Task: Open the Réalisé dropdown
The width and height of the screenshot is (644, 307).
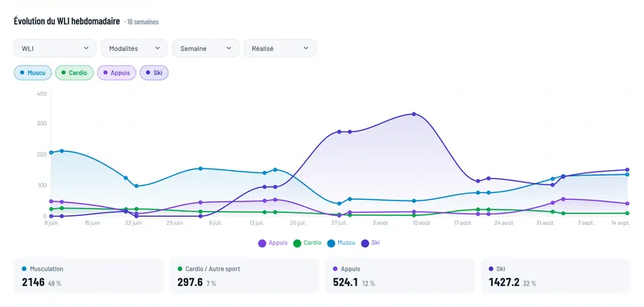Action: pos(280,48)
